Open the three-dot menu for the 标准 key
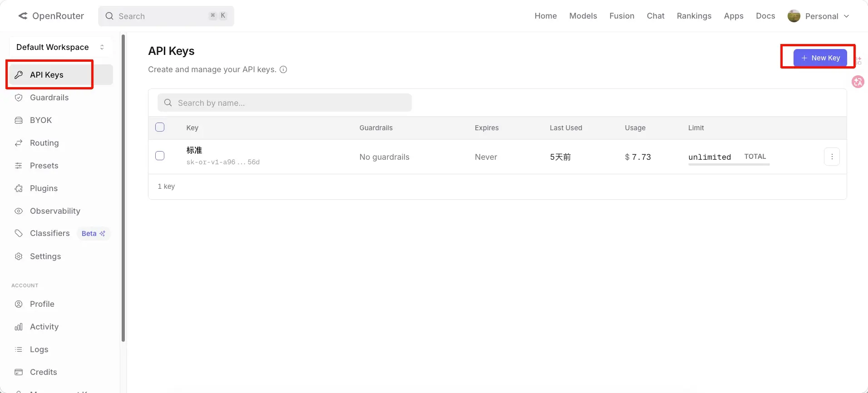This screenshot has width=868, height=393. point(832,157)
